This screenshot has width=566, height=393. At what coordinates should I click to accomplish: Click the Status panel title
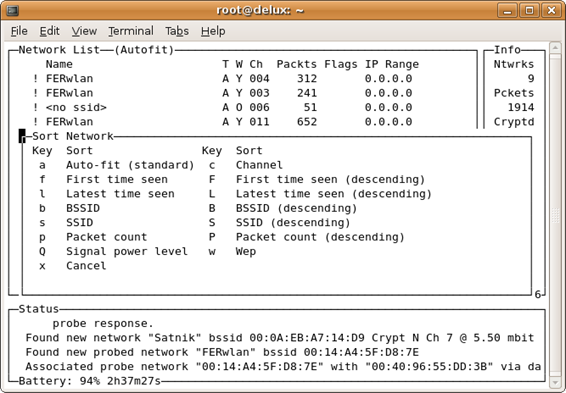[39, 309]
